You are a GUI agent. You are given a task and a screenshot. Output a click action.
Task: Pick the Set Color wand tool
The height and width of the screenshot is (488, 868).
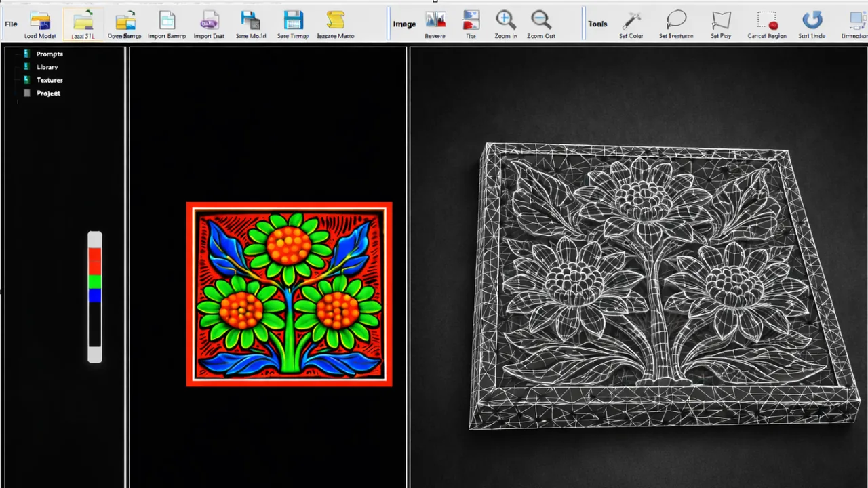click(x=631, y=20)
